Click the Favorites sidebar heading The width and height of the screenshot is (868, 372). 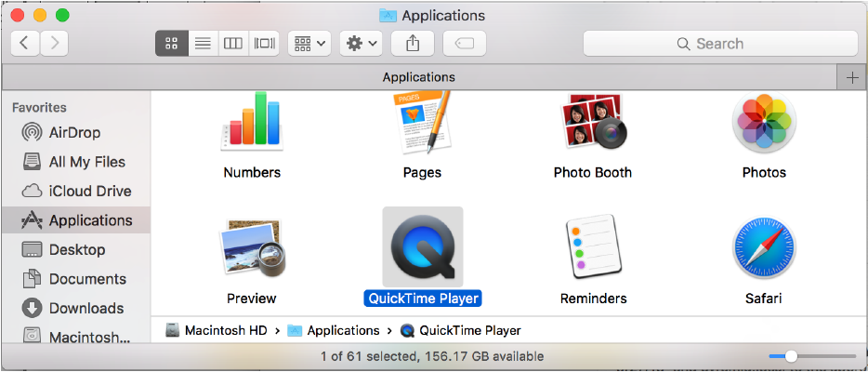pyautogui.click(x=39, y=108)
